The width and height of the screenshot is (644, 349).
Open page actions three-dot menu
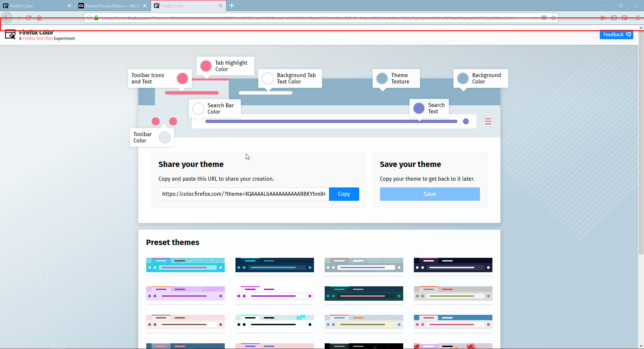tap(535, 18)
